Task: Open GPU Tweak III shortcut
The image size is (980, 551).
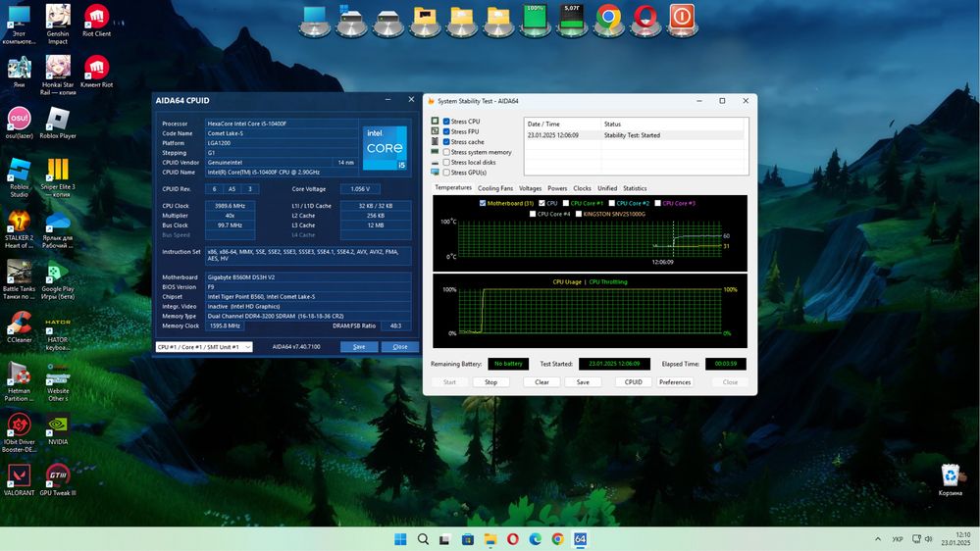Action: [58, 479]
